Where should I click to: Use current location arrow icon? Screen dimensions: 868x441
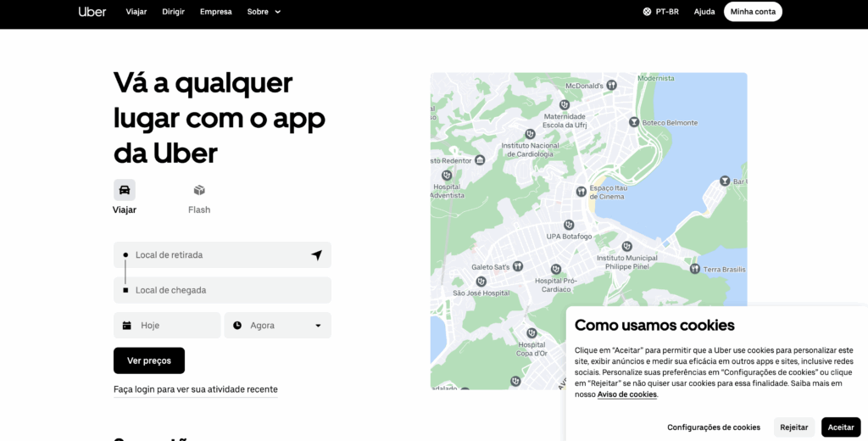pyautogui.click(x=317, y=255)
